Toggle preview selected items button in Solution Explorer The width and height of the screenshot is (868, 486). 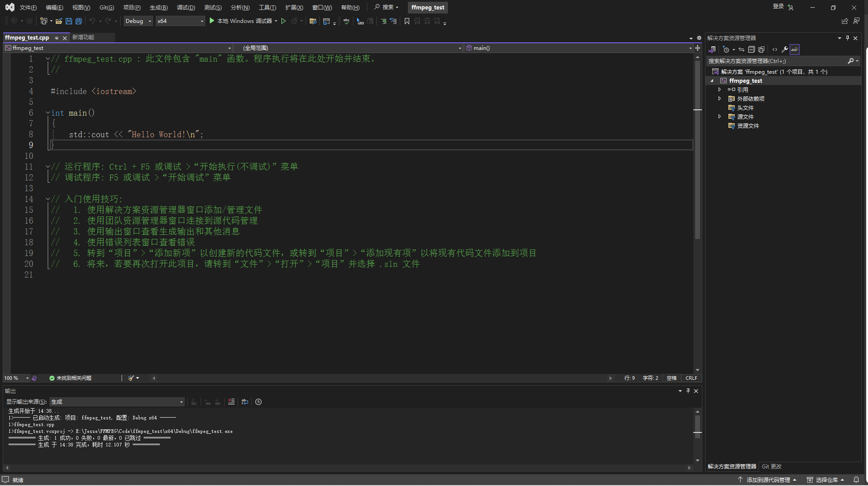pyautogui.click(x=795, y=49)
